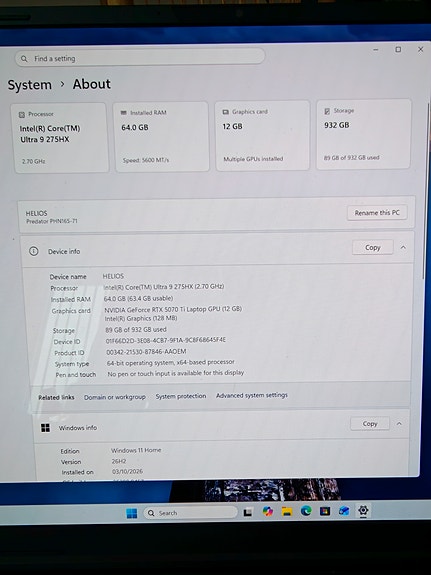Click NVIDIA GeForce RTX 5070 Ti Laptop GPU text
Screen dimensions: 431x575
[x=173, y=309]
